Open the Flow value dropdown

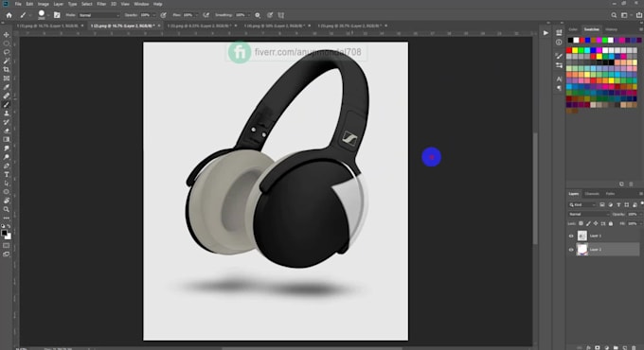pos(196,15)
